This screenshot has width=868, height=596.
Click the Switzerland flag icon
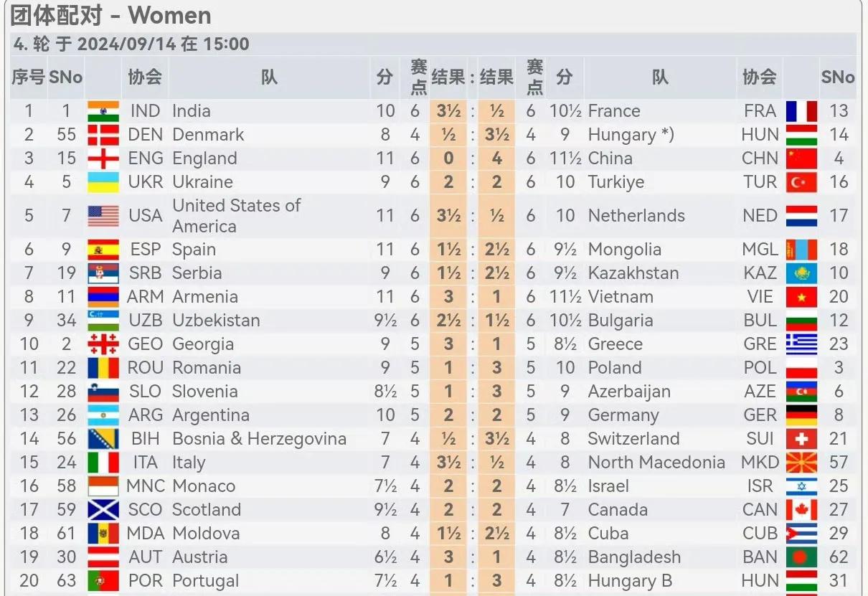coord(801,439)
